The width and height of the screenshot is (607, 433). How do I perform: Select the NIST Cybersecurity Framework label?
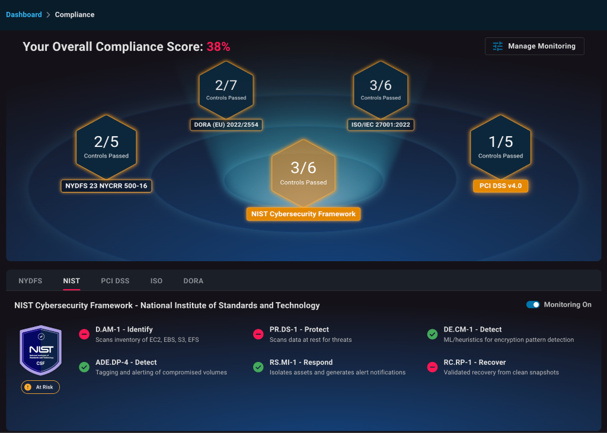pyautogui.click(x=303, y=214)
